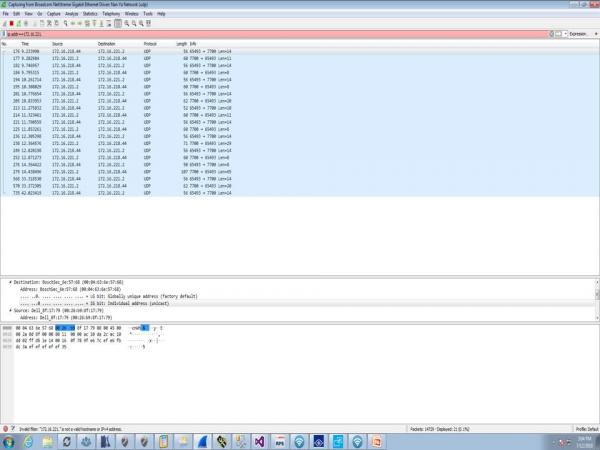The height and width of the screenshot is (450, 600).
Task: Open the Windows Start menu orb
Action: [8, 442]
